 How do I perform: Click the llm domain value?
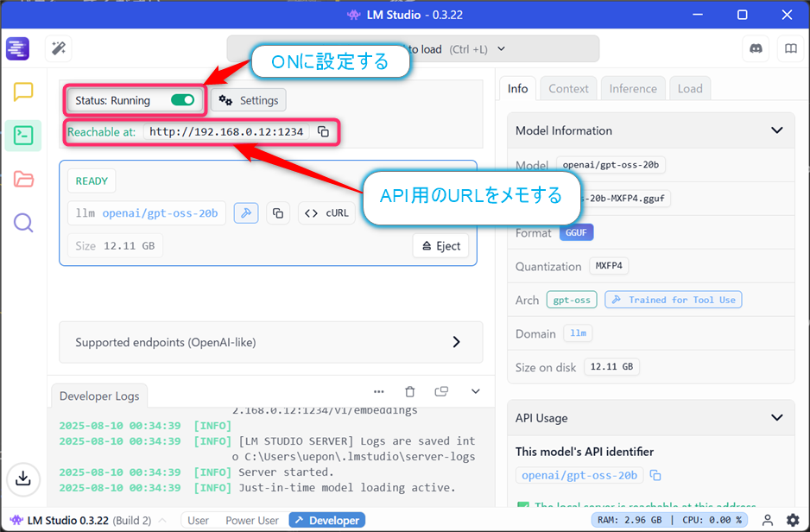pos(578,333)
